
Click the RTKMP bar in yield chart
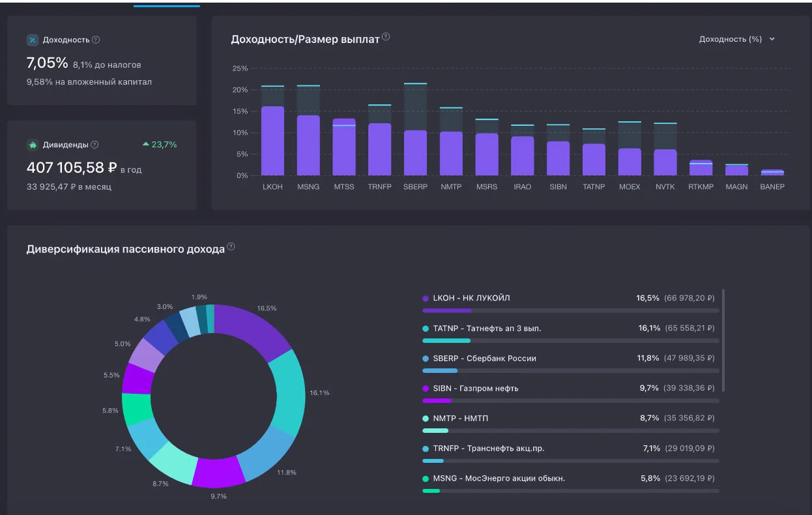(701, 168)
